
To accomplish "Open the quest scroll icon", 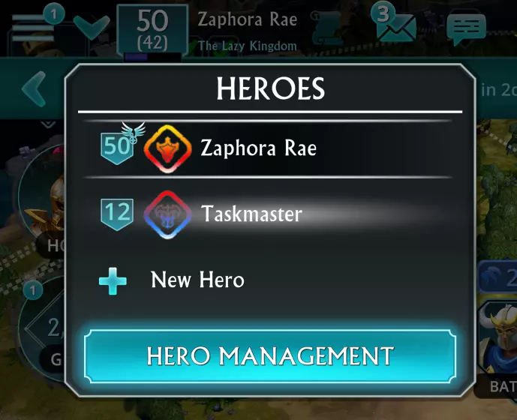I will click(327, 28).
